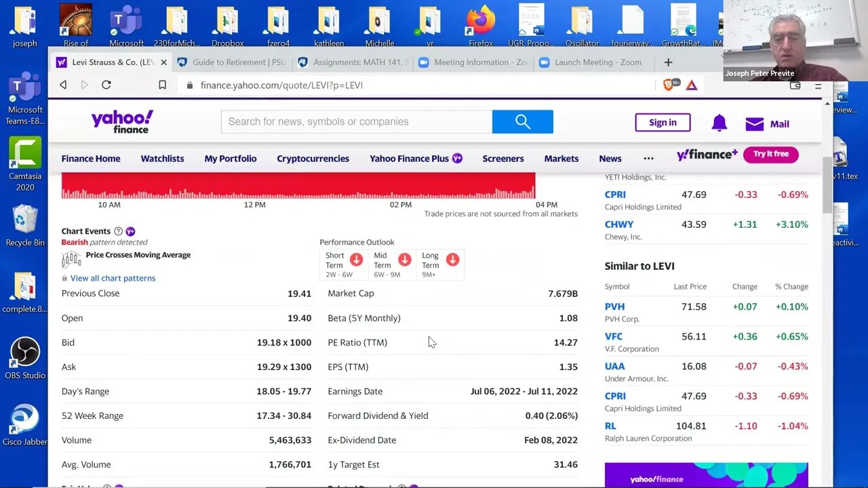Open CPRI link in Similar to LEVI

615,396
